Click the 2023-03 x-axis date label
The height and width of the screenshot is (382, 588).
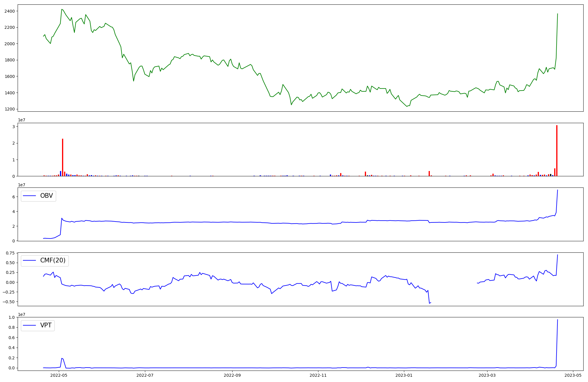click(x=487, y=375)
